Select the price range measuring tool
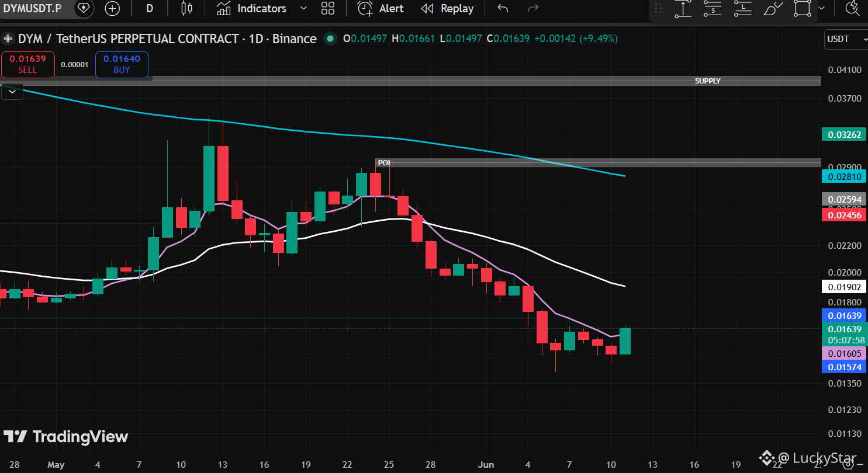 (683, 8)
